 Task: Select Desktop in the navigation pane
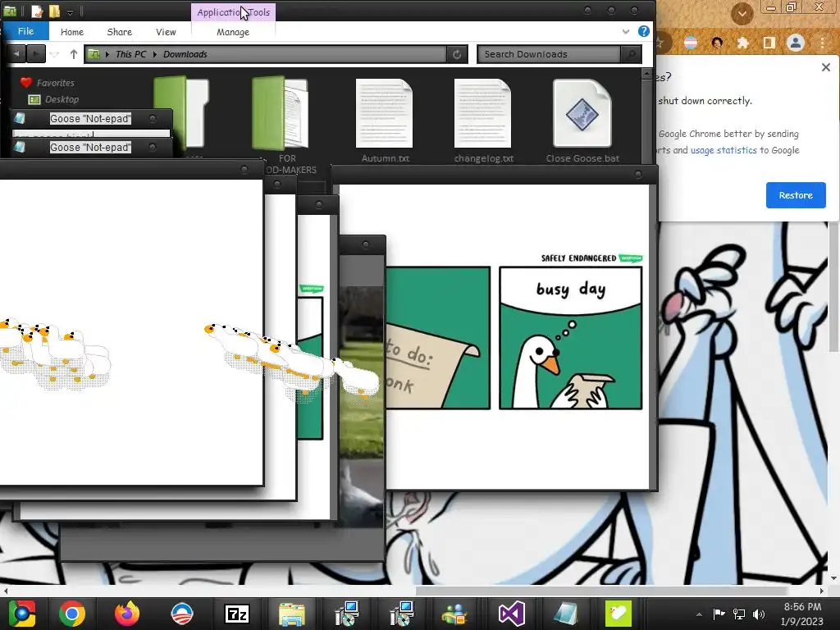62,99
